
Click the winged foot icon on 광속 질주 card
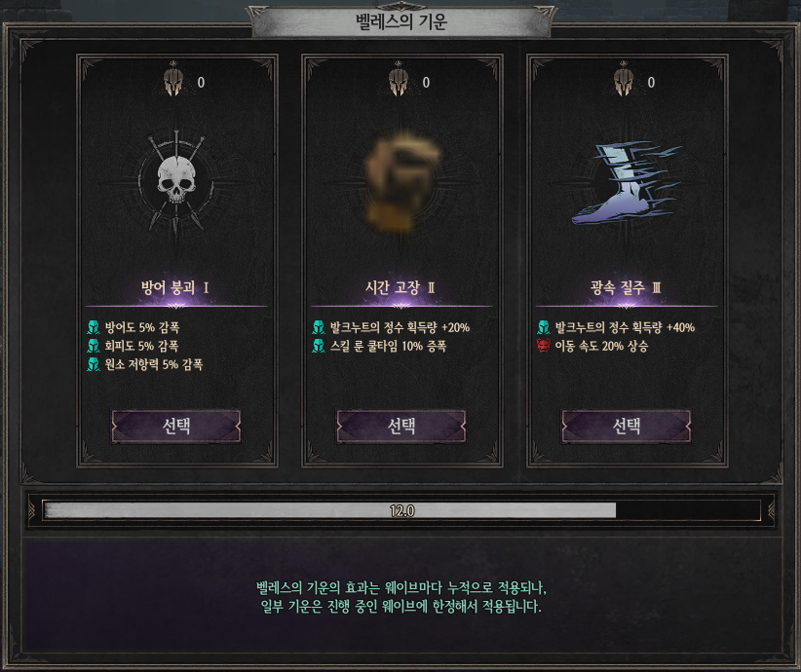coord(626,182)
